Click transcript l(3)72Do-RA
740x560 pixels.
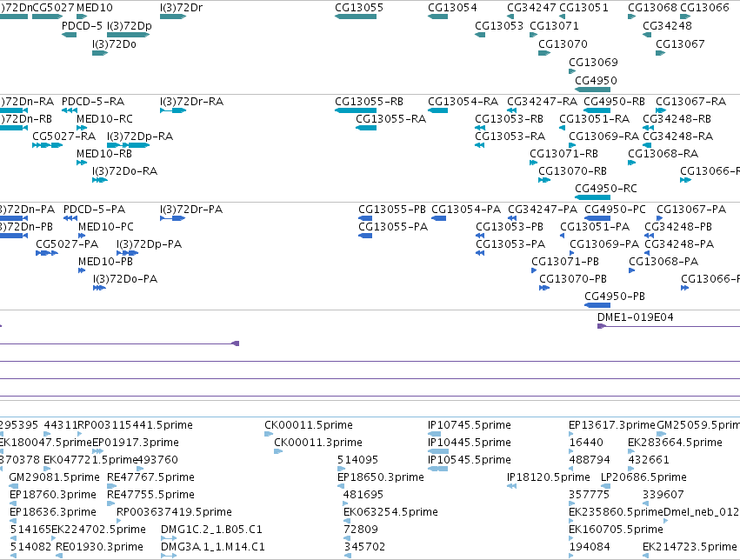point(124,170)
